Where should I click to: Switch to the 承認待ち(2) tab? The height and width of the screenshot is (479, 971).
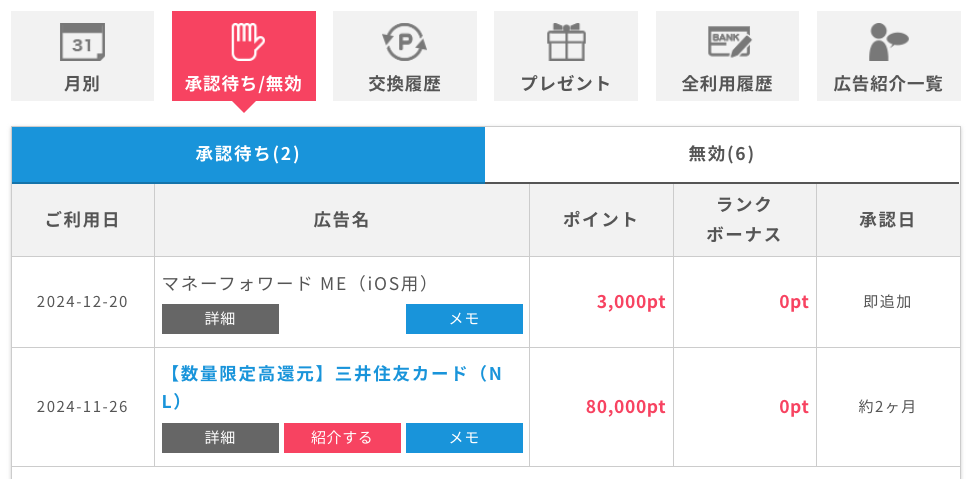248,155
